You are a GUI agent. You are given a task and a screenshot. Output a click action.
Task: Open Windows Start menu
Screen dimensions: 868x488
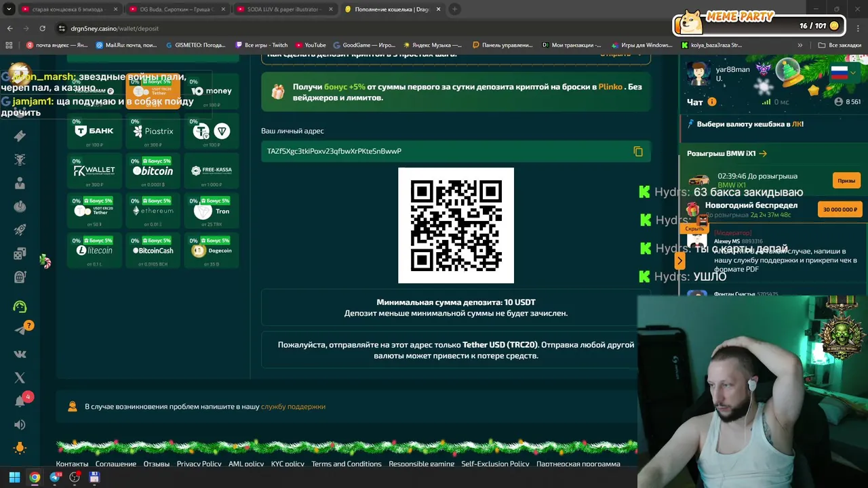14,477
